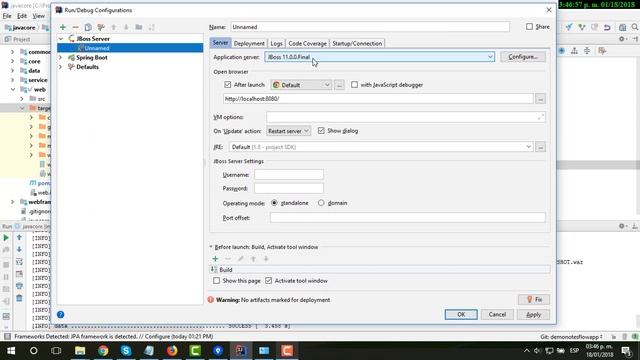This screenshot has width=640, height=360.
Task: Move before launch task up
Action: [253, 258]
